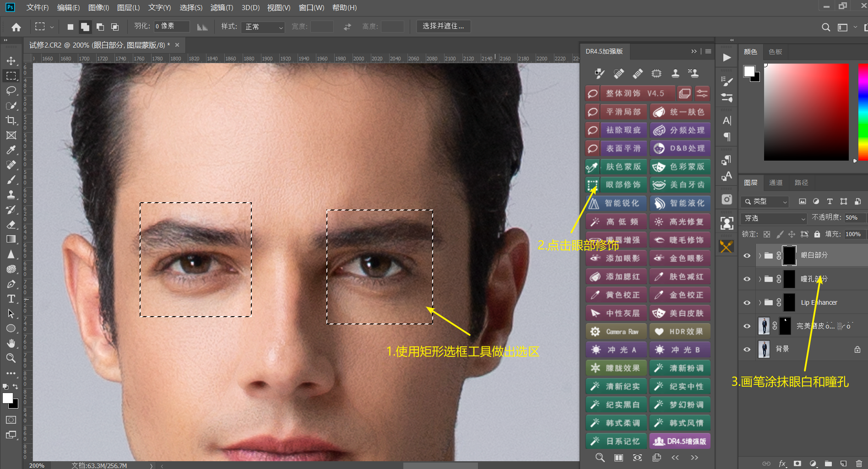Open the 样式 style dropdown
Image resolution: width=868 pixels, height=469 pixels.
click(x=264, y=27)
